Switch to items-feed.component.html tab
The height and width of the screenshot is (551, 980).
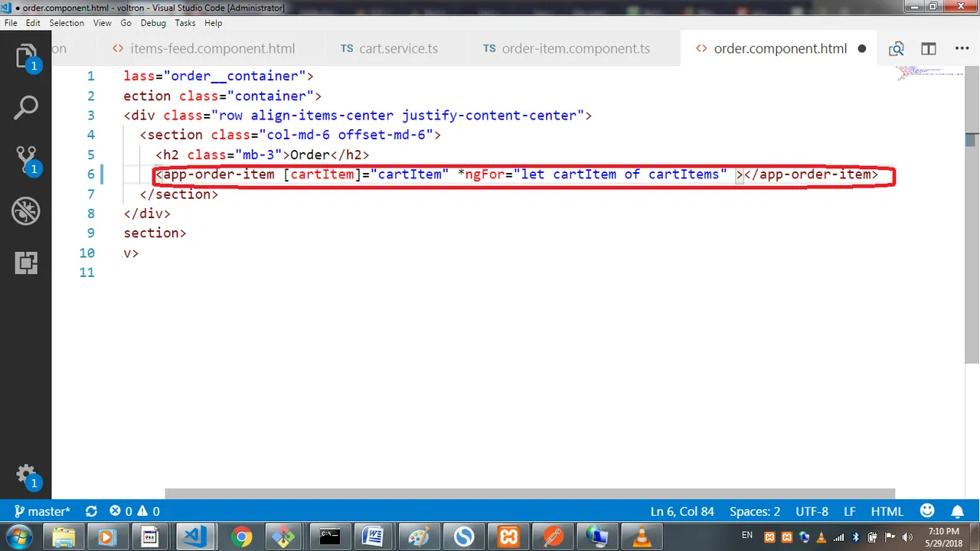(x=212, y=48)
